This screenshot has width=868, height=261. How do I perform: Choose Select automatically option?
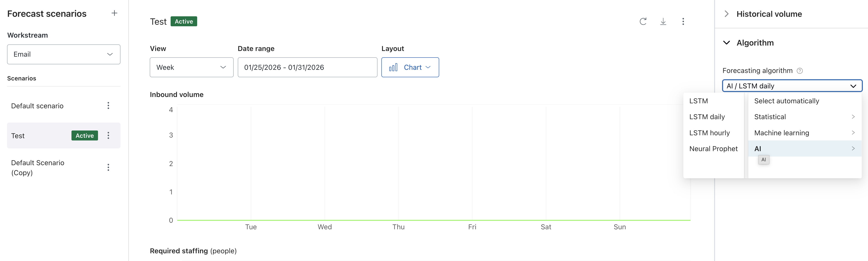pos(786,101)
